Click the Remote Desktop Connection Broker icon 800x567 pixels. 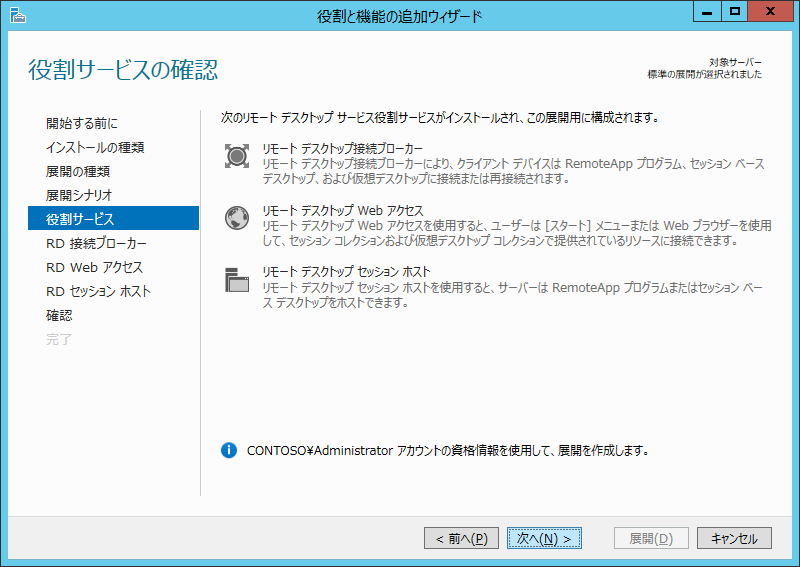[x=236, y=156]
